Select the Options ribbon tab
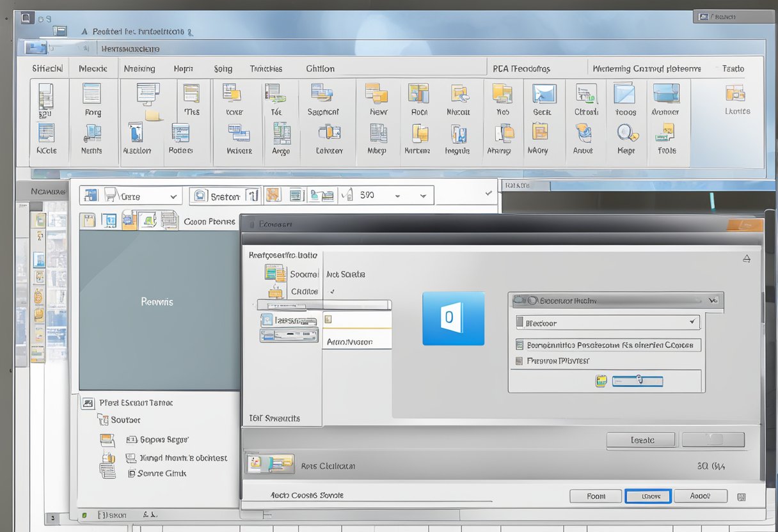The height and width of the screenshot is (532, 778). click(x=319, y=68)
